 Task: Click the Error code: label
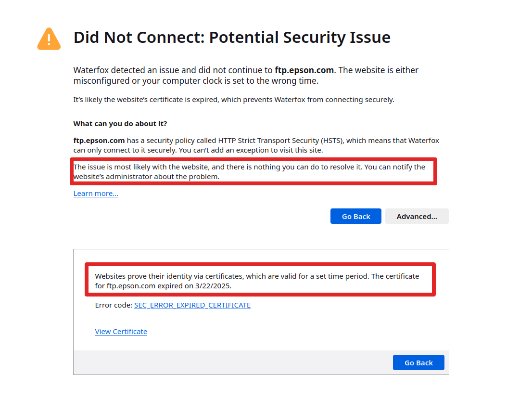pyautogui.click(x=114, y=305)
